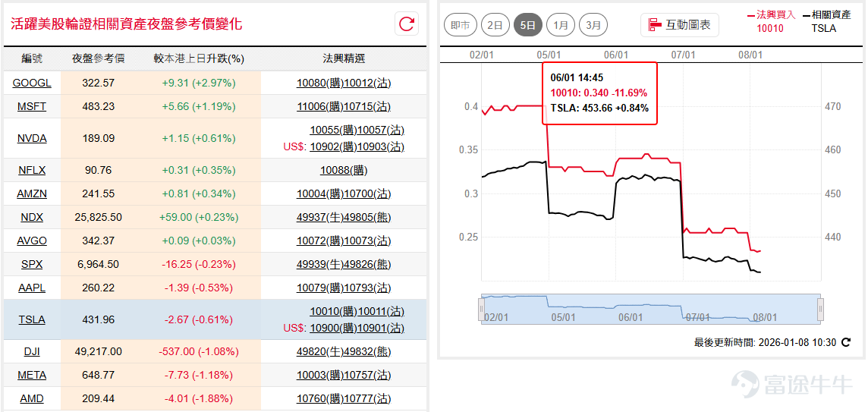Open AMZN put warrant 10700
The width and height of the screenshot is (868, 412).
point(367,193)
